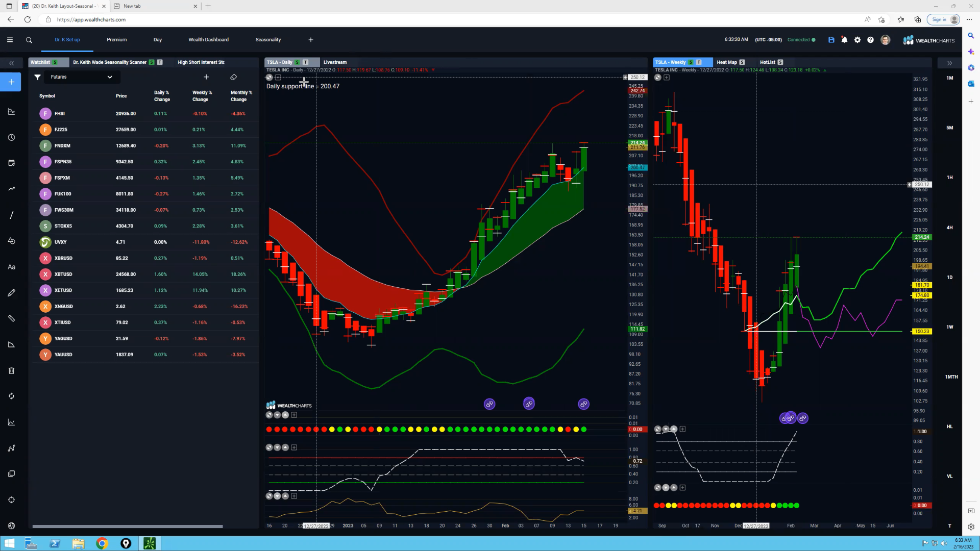Select the pencil freehand drawing tool
The width and height of the screenshot is (980, 551).
click(11, 293)
